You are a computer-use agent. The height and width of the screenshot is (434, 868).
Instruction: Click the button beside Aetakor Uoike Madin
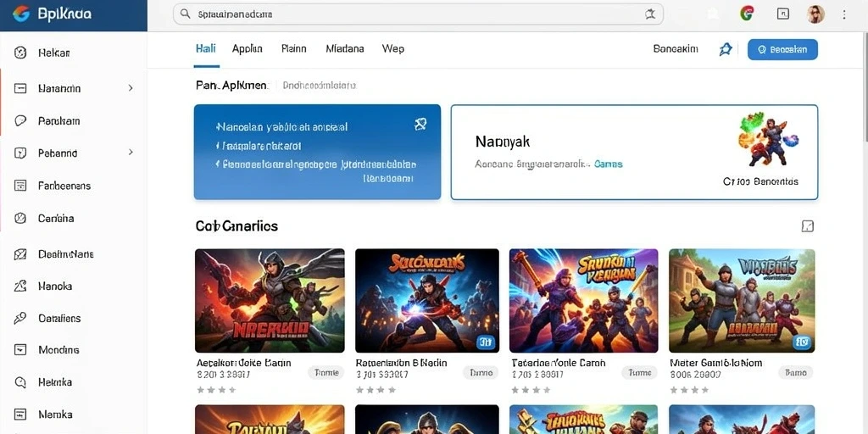click(326, 373)
